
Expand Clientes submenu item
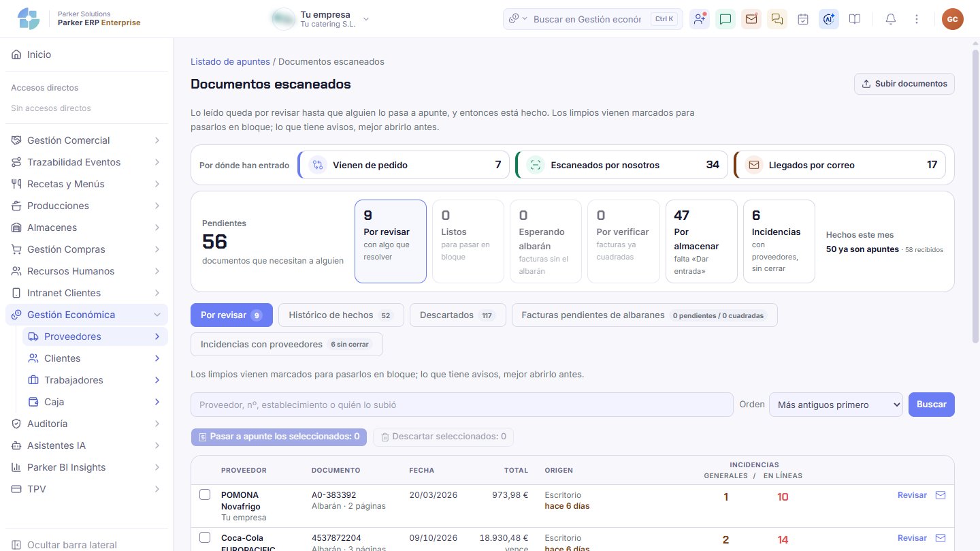click(x=95, y=358)
